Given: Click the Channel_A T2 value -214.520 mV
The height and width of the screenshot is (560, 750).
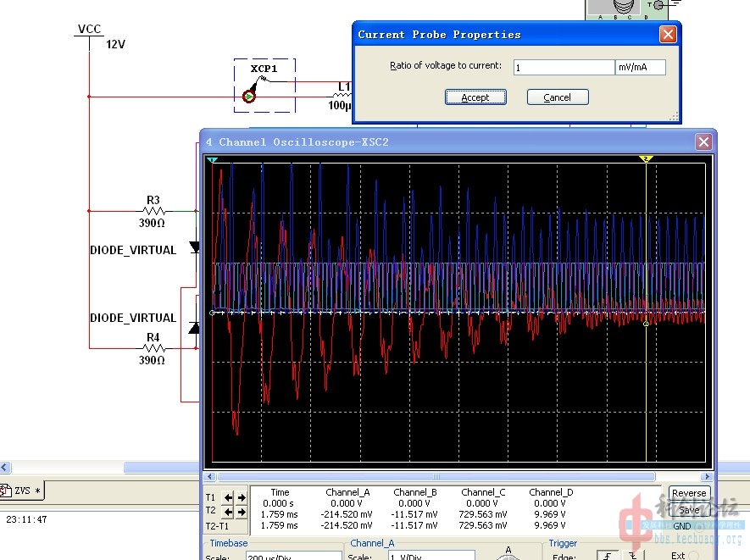Looking at the screenshot, I should 347,514.
